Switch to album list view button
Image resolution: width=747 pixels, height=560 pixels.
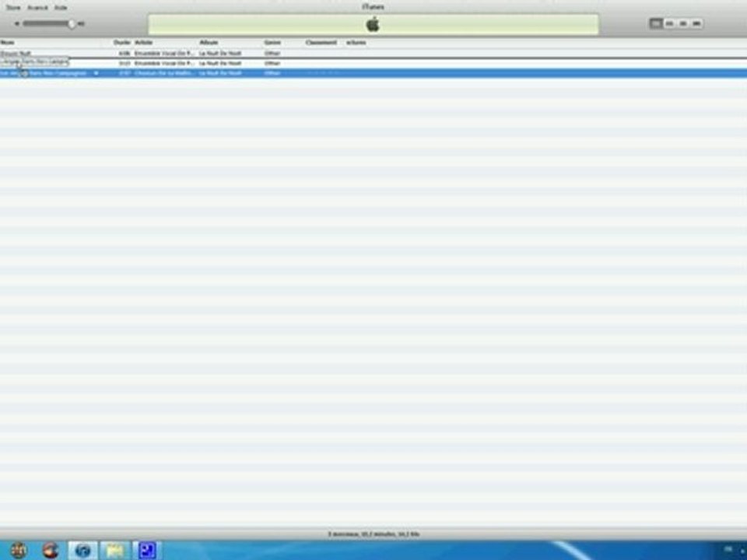coord(670,23)
